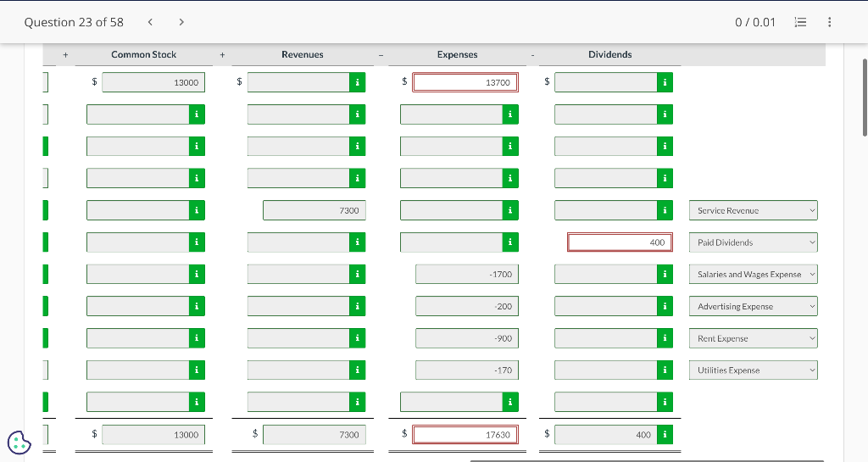Click Common Stock info icon in Rent Expense row

tap(197, 338)
